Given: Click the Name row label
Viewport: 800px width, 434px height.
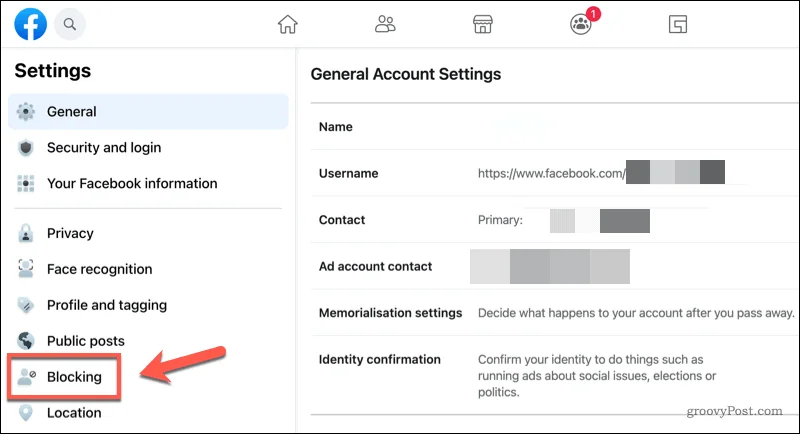Looking at the screenshot, I should (336, 127).
